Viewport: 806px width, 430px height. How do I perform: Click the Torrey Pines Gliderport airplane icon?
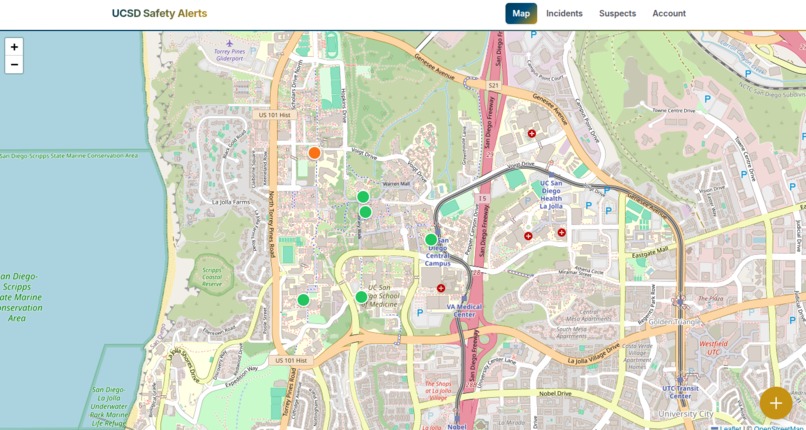click(229, 44)
